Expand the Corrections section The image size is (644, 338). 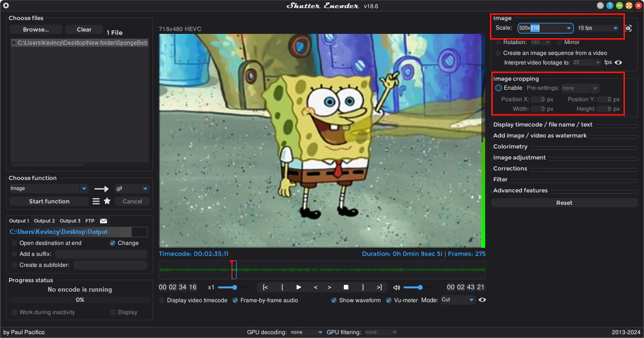click(510, 169)
